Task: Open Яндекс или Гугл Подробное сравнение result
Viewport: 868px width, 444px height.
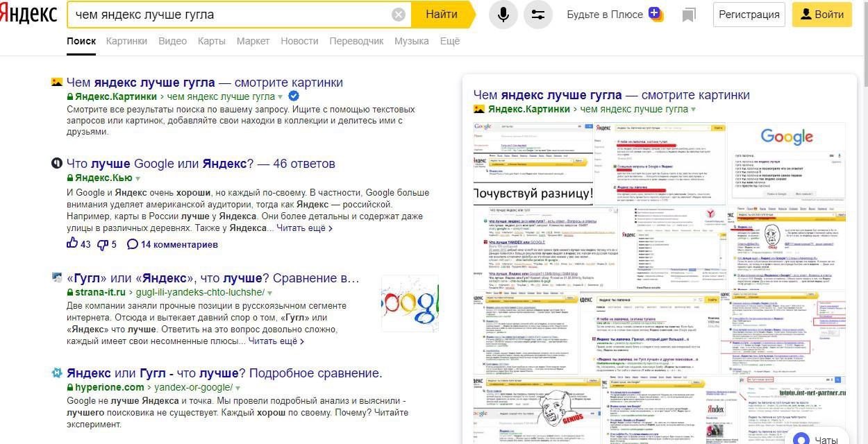Action: point(224,373)
